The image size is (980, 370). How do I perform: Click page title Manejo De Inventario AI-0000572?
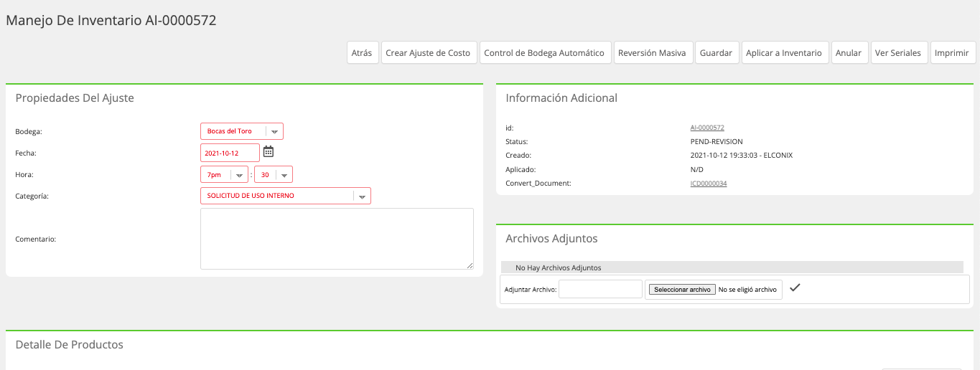click(111, 21)
